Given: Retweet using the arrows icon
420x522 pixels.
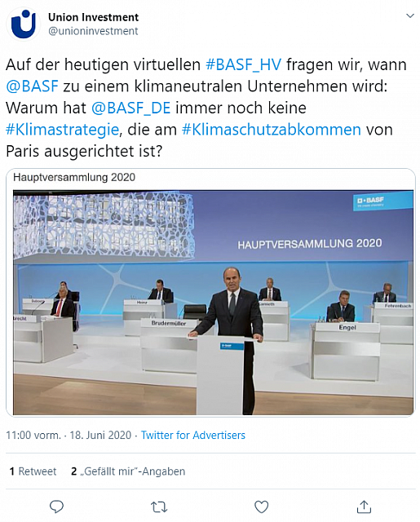Looking at the screenshot, I should tap(159, 507).
